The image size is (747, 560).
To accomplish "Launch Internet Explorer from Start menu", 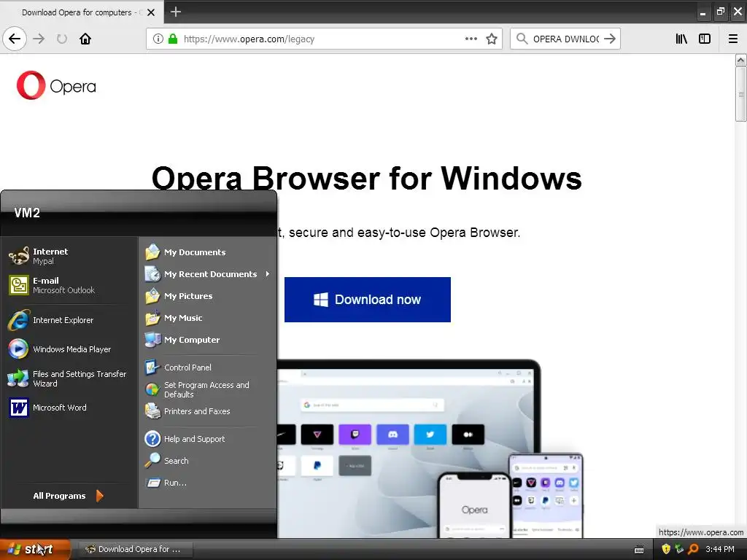I will [x=69, y=320].
